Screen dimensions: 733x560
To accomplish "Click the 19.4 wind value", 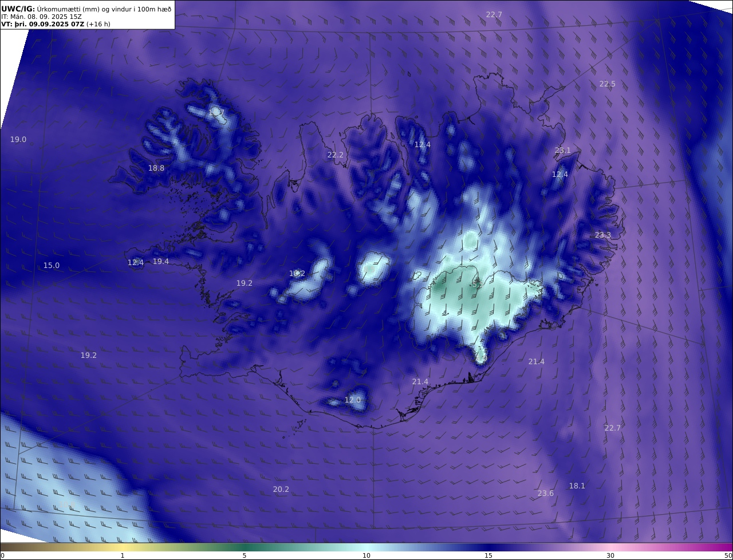I will pos(161,262).
